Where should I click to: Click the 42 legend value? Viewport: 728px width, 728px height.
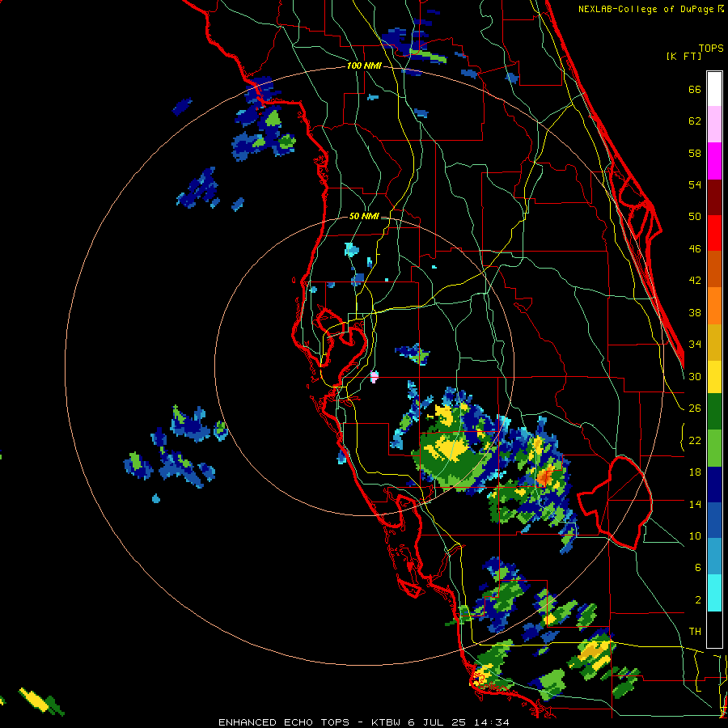click(695, 281)
